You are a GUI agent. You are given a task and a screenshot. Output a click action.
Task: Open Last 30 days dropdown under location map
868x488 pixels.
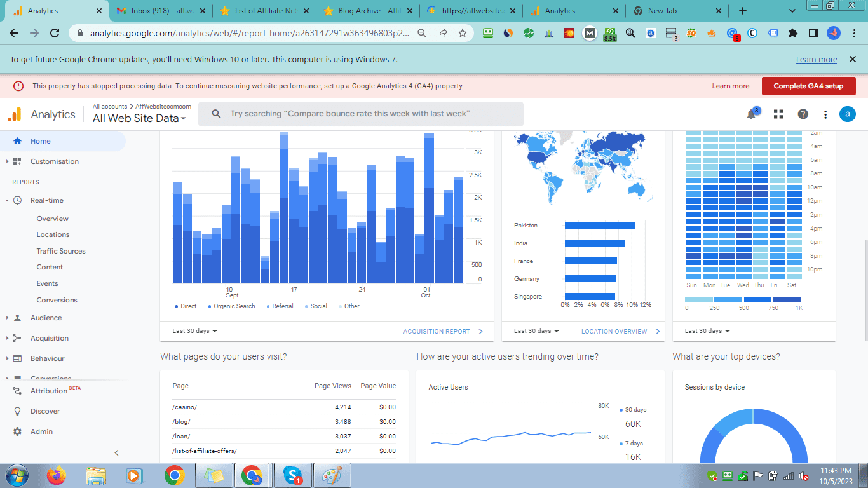click(x=536, y=331)
